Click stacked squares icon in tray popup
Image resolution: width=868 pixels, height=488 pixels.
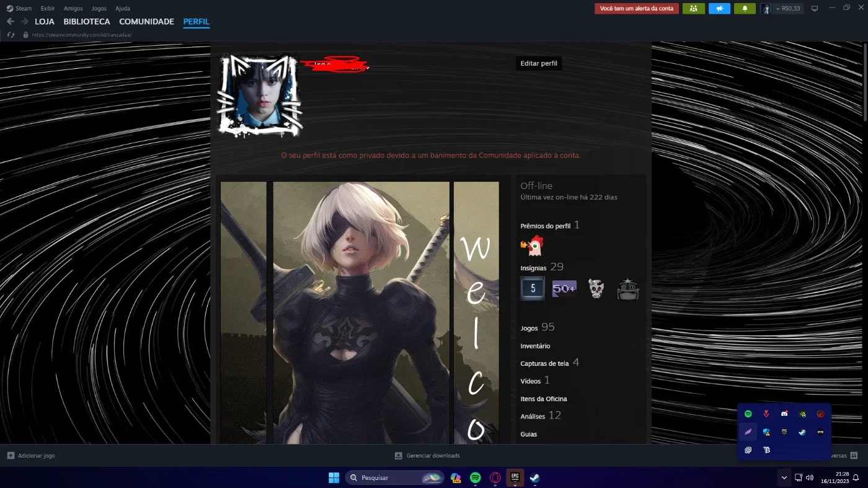[748, 450]
